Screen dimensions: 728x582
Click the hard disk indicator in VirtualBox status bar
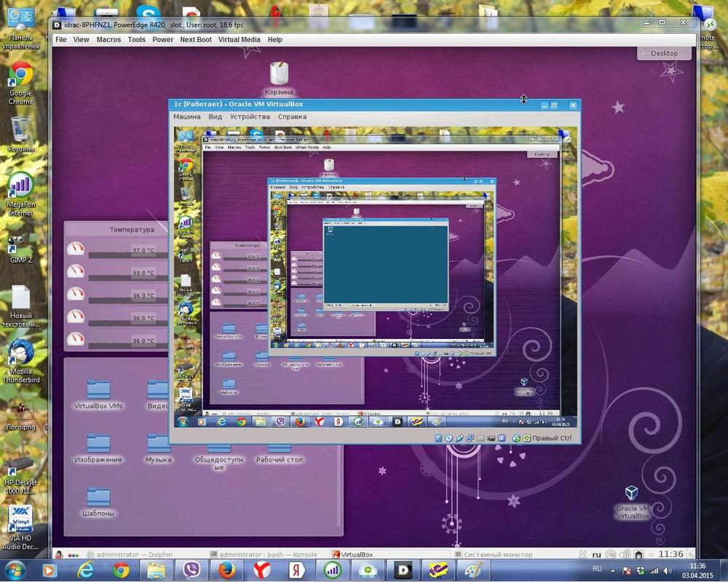pyautogui.click(x=438, y=438)
